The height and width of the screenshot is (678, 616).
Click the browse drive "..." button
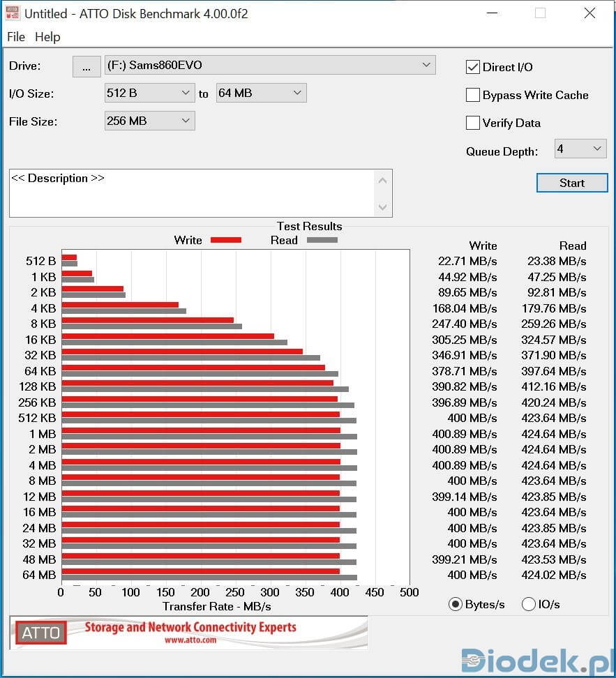tap(87, 66)
